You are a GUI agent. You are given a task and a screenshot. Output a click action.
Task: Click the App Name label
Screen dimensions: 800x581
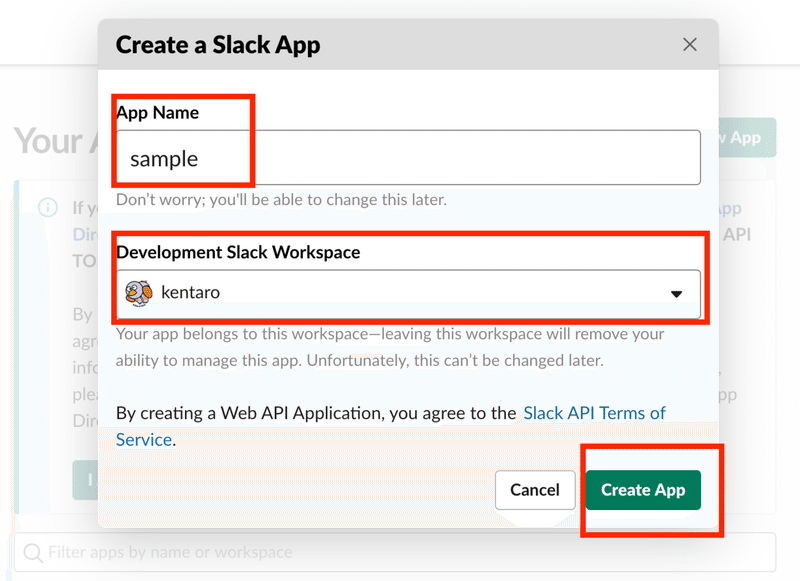(x=158, y=112)
